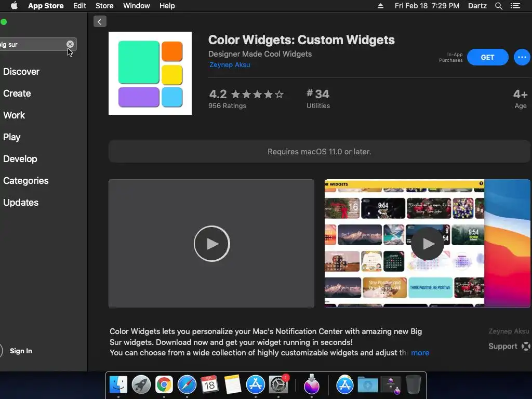This screenshot has height=399, width=532.
Task: Open the Create section
Action: [x=17, y=94]
